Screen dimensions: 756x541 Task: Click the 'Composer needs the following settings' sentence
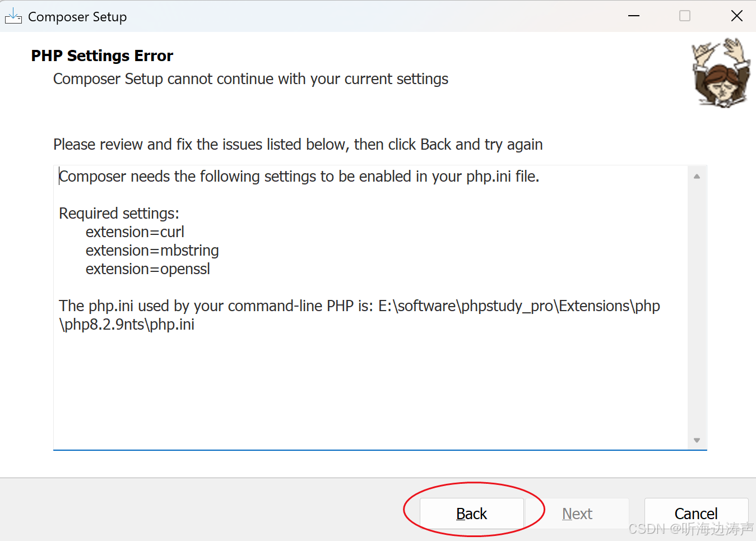point(299,177)
